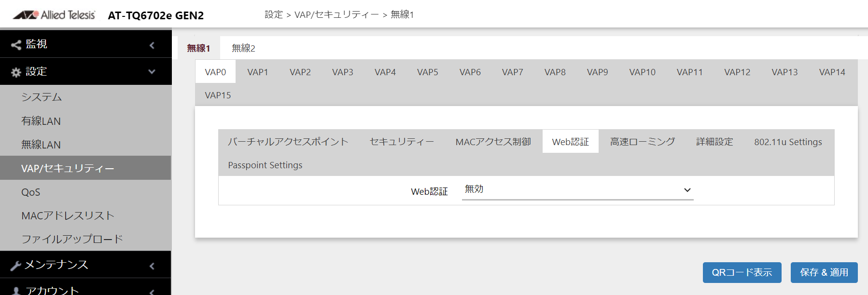Select the VAP0 tab
The width and height of the screenshot is (868, 295).
pos(215,72)
